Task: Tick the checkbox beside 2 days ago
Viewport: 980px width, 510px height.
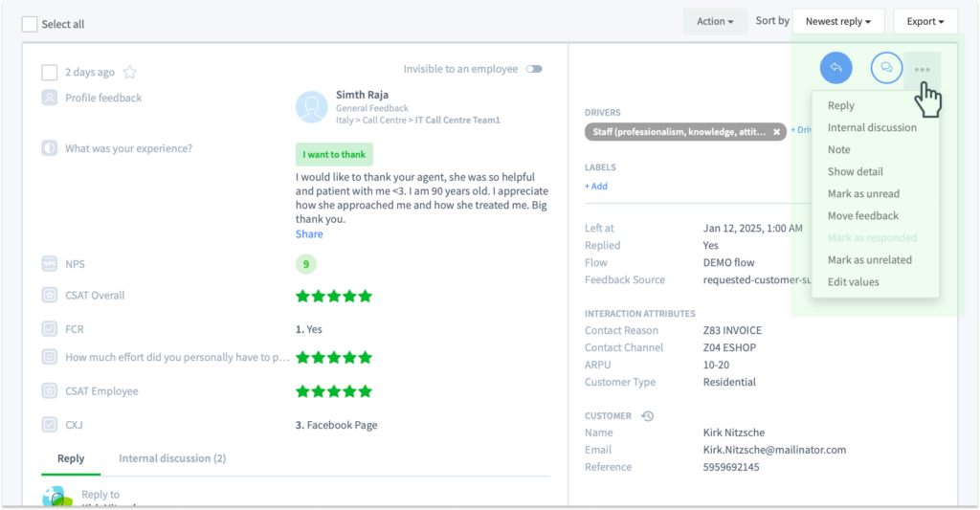Action: click(x=50, y=73)
